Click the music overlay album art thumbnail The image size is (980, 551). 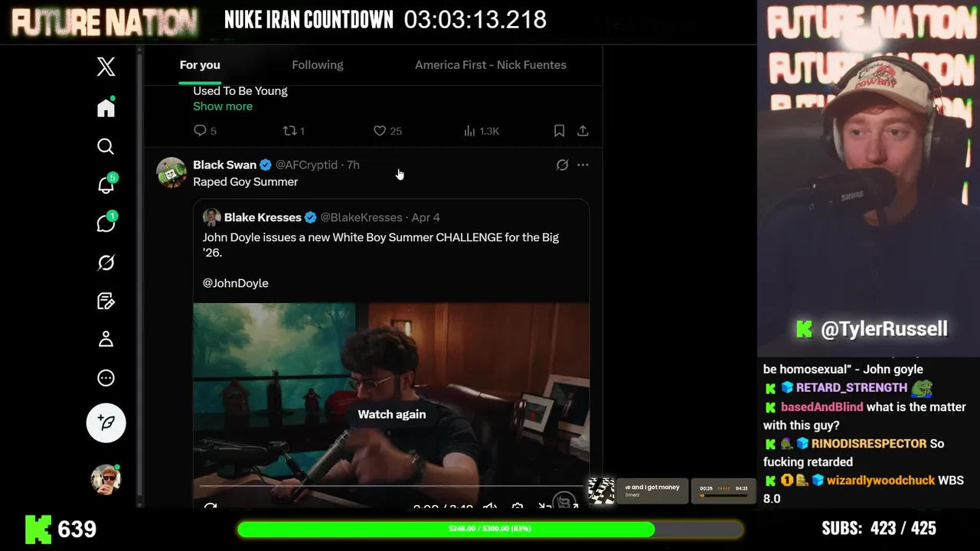601,491
